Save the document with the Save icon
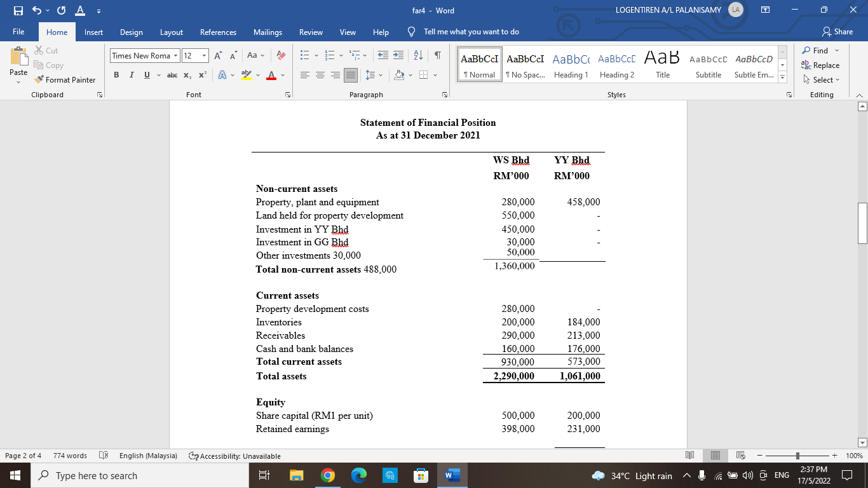The height and width of the screenshot is (488, 868). tap(18, 10)
